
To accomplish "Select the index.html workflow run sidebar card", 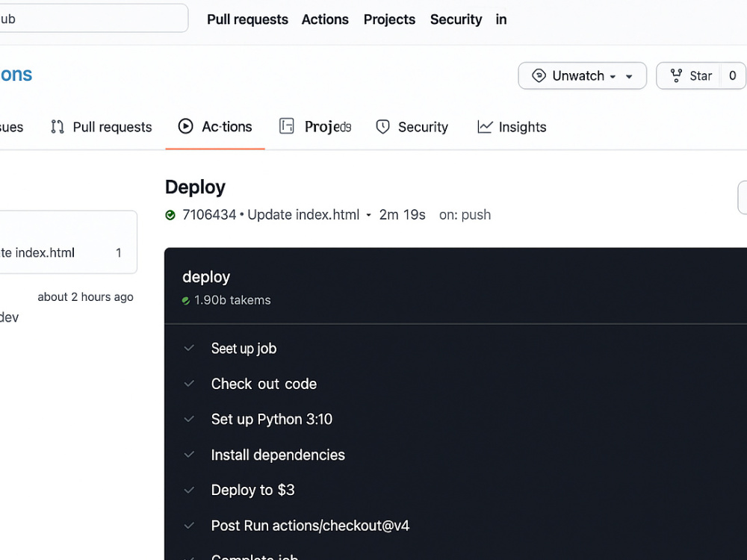I will pos(68,243).
